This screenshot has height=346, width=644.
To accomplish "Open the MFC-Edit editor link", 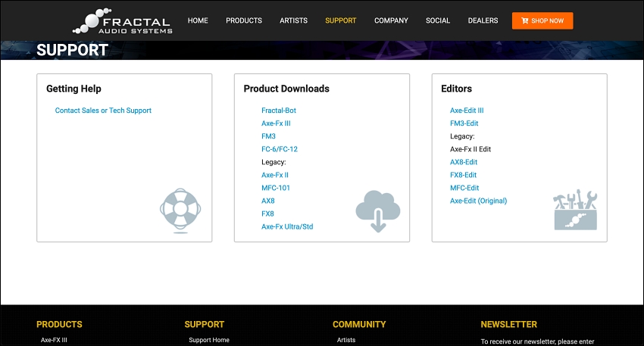I will [464, 188].
